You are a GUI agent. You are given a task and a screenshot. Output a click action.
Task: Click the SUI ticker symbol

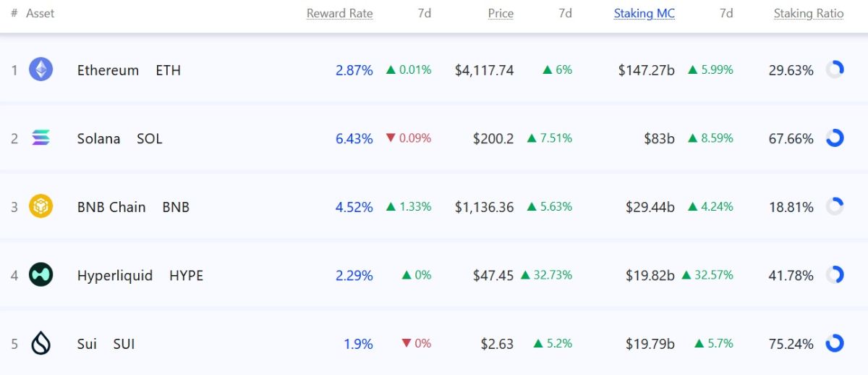[x=124, y=344]
